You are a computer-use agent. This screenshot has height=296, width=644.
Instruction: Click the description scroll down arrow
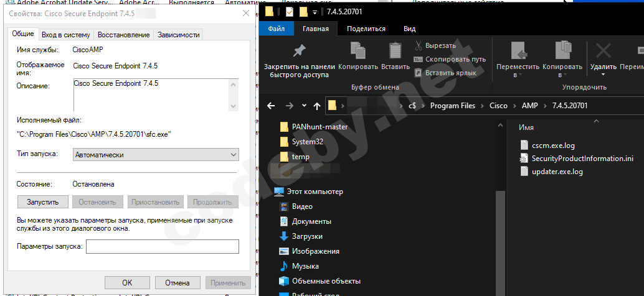point(234,106)
